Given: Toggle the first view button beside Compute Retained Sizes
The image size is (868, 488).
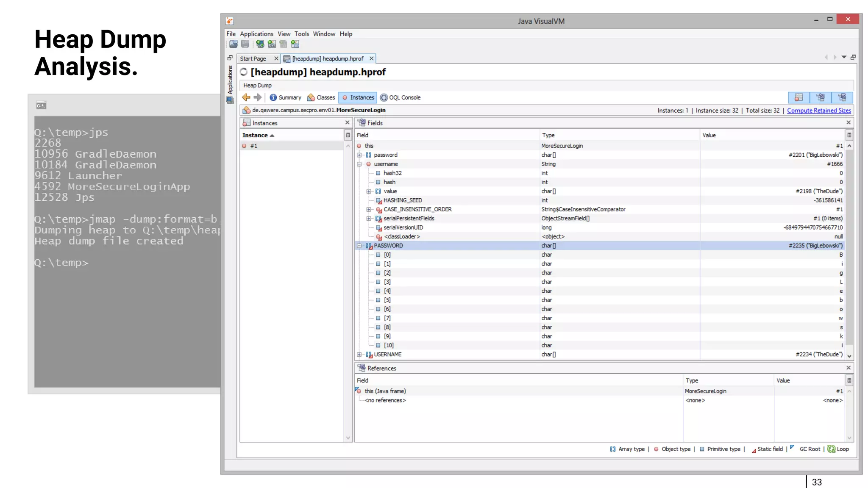Looking at the screenshot, I should coord(798,97).
